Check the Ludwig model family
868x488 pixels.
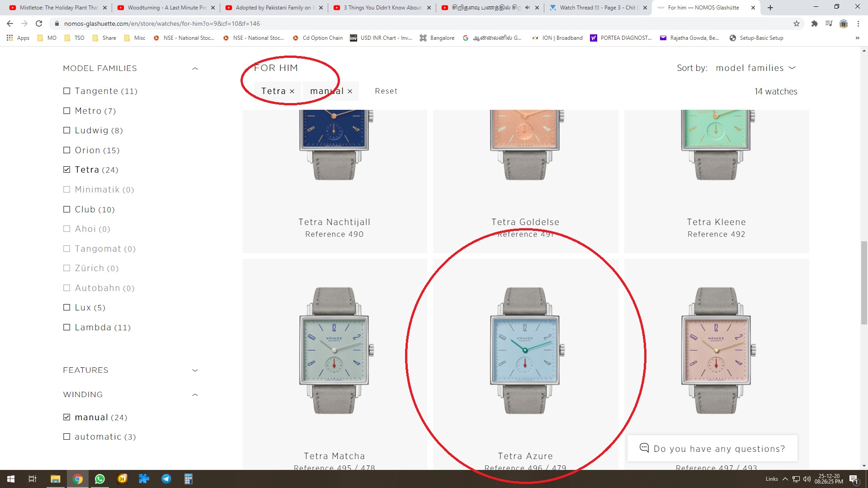pyautogui.click(x=67, y=130)
